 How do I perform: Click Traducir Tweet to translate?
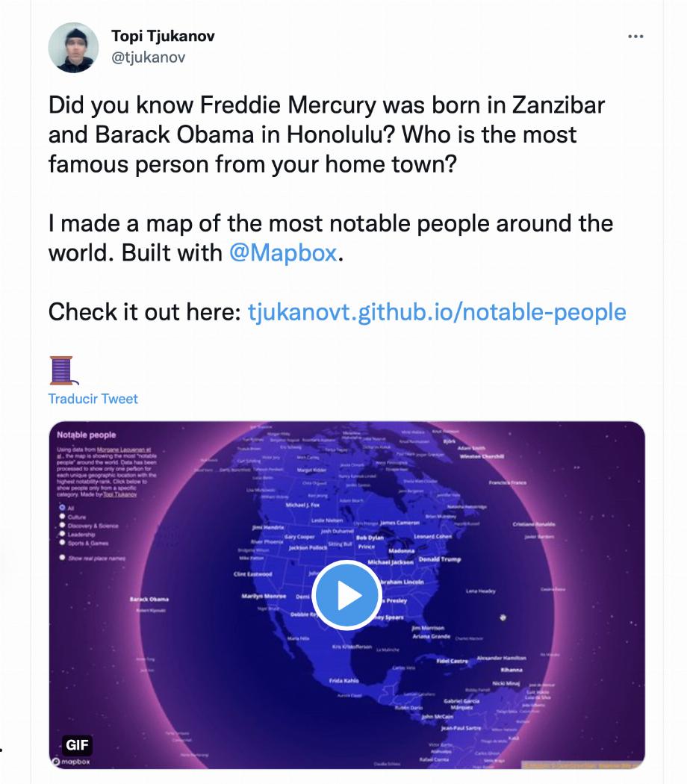93,399
